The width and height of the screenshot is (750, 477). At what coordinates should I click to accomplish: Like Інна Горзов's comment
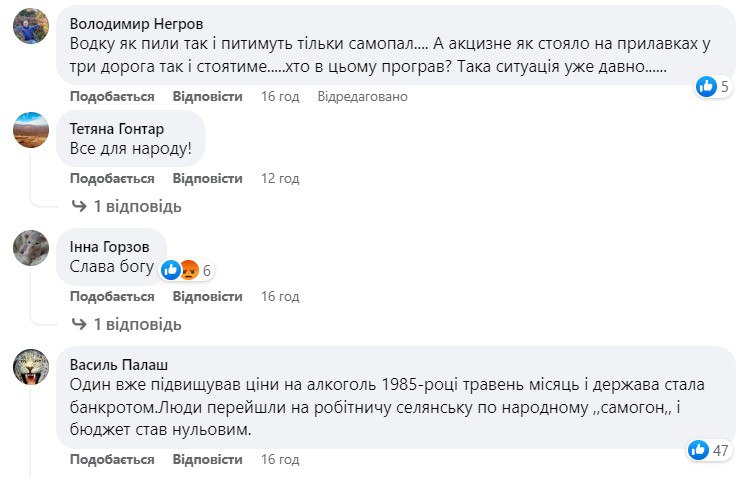click(112, 297)
